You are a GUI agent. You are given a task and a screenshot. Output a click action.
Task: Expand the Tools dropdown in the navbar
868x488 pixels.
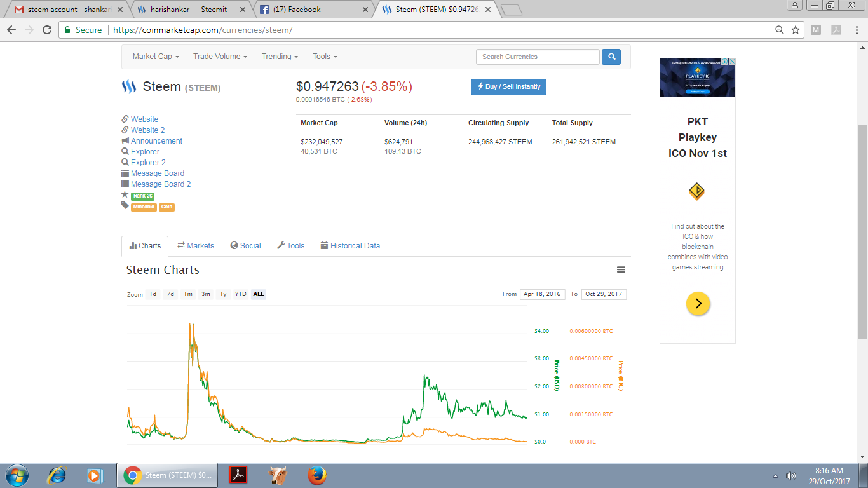[325, 57]
